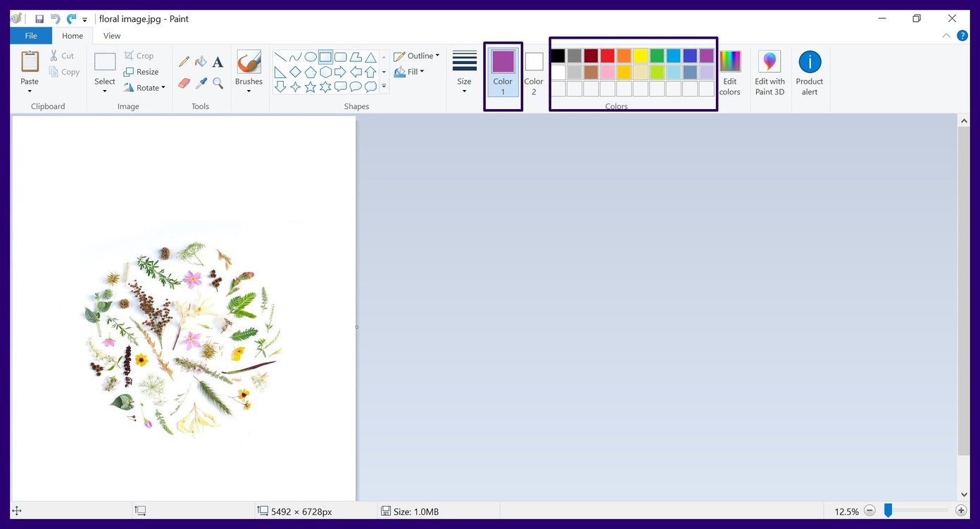Select the Eraser tool
980x529 pixels.
click(x=184, y=82)
